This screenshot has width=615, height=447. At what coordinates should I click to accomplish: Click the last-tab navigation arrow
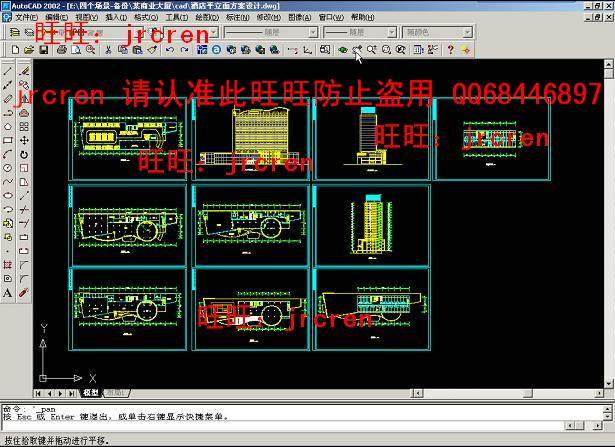pos(72,393)
